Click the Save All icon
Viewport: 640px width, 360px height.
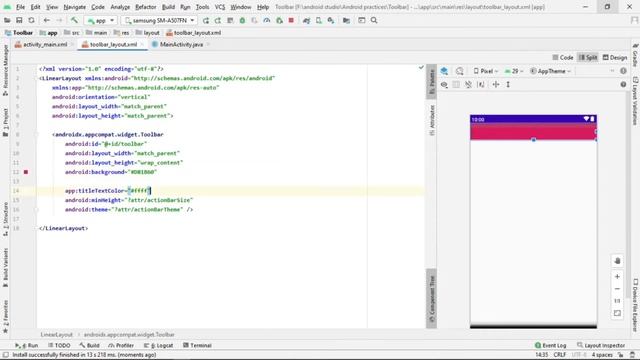[x=19, y=20]
